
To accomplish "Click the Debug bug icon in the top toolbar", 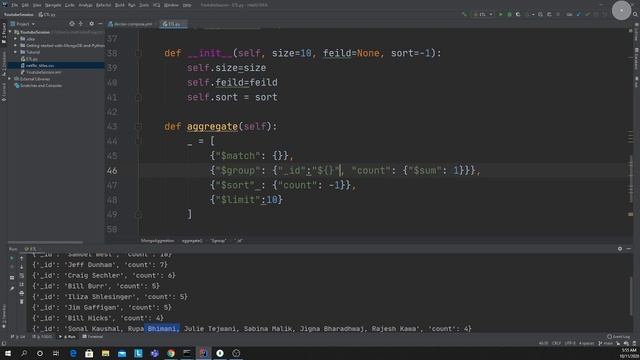I will (509, 14).
